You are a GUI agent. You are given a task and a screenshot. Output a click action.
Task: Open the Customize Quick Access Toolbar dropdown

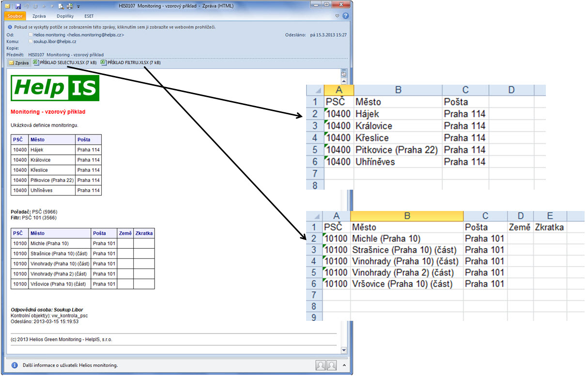[x=78, y=7]
